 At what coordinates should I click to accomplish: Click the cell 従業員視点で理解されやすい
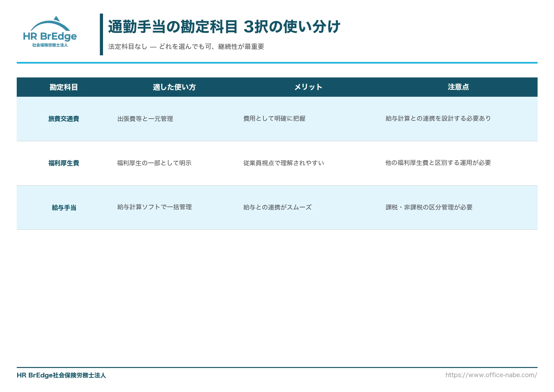pos(283,163)
